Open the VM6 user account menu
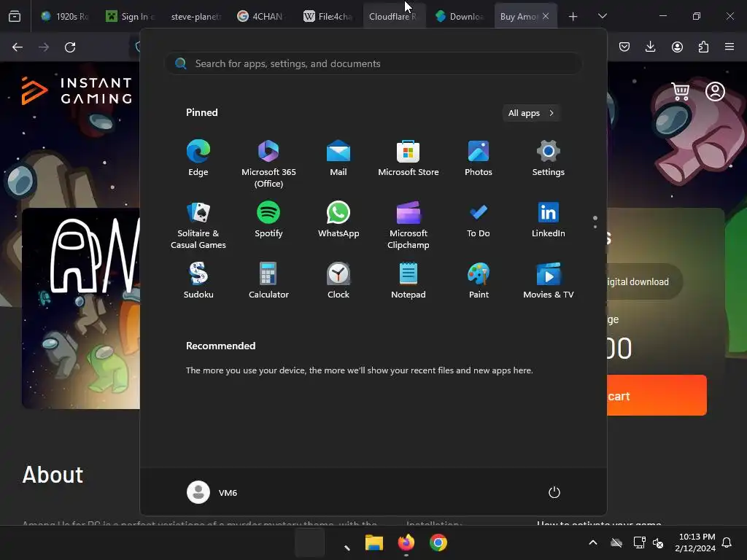 point(212,492)
